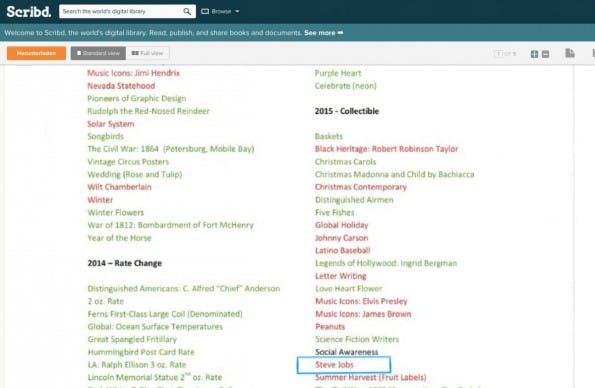Image resolution: width=595 pixels, height=388 pixels.
Task: Click the orange Herunterladen download button
Action: [x=36, y=53]
